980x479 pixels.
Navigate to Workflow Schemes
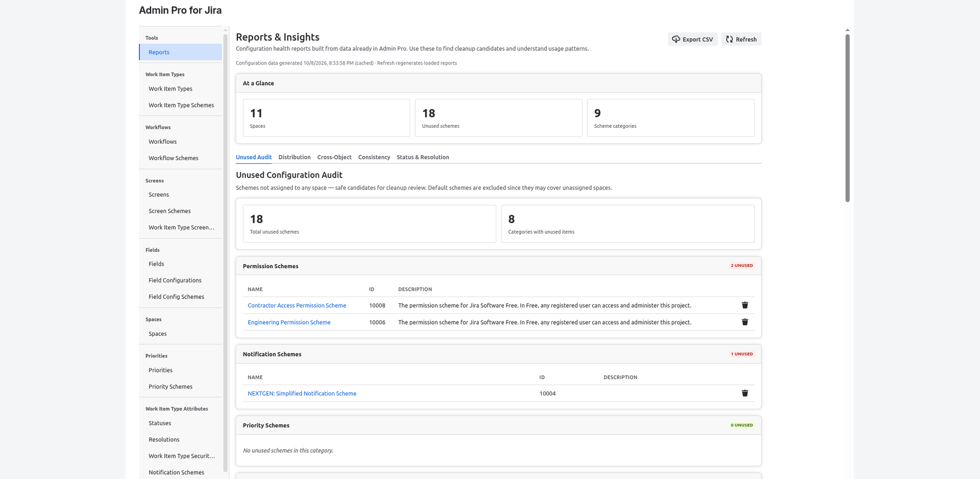pos(181,158)
